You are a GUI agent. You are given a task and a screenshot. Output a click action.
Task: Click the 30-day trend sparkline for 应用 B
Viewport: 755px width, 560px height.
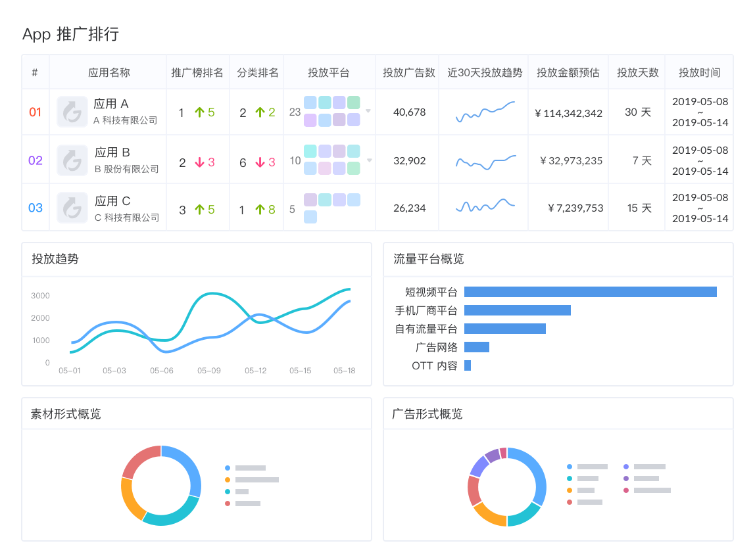(x=485, y=161)
